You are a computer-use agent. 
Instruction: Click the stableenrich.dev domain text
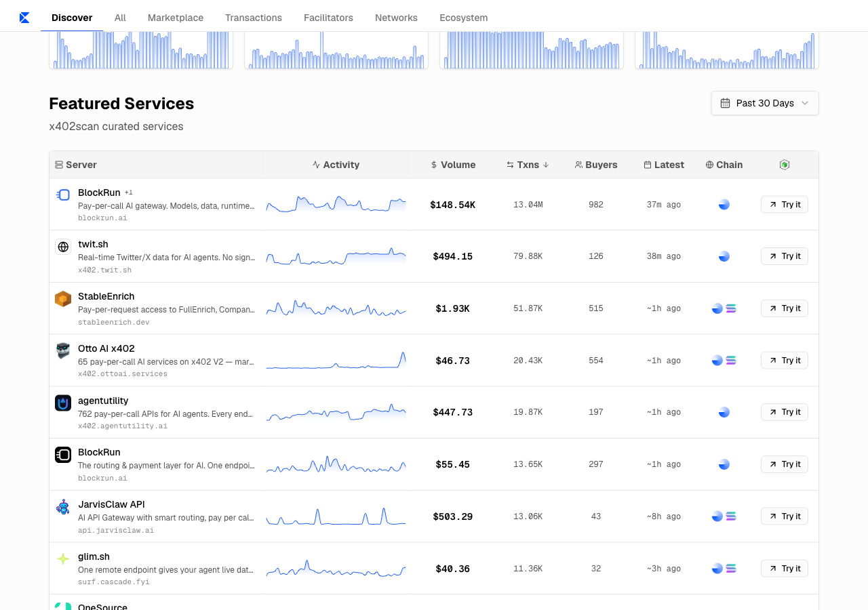tap(114, 322)
